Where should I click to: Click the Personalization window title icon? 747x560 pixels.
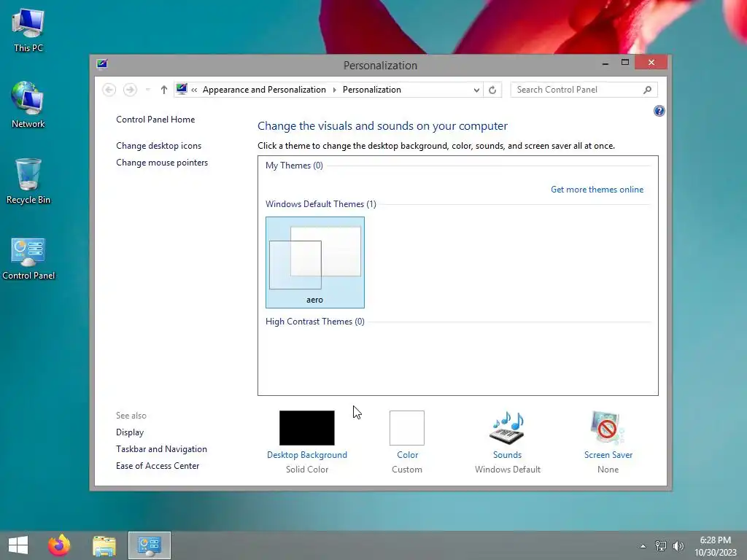pos(102,64)
